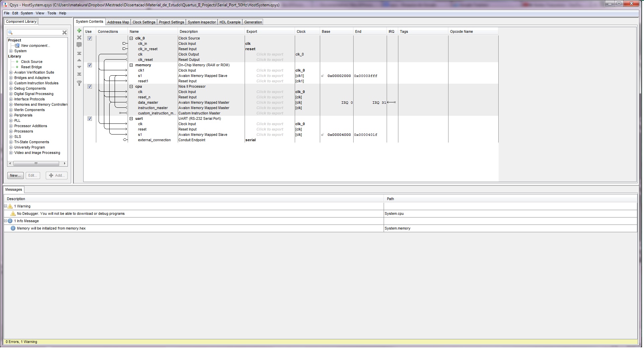Click the green dot beside Clock Source
The height and width of the screenshot is (350, 644).
17,62
